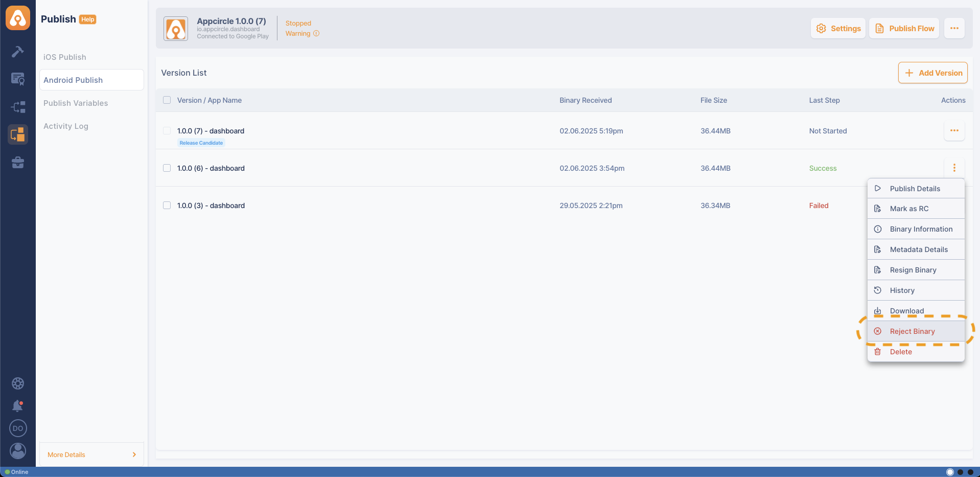Image resolution: width=980 pixels, height=477 pixels.
Task: Check the 1.0.0 (3) - dashboard checkbox
Action: click(167, 206)
